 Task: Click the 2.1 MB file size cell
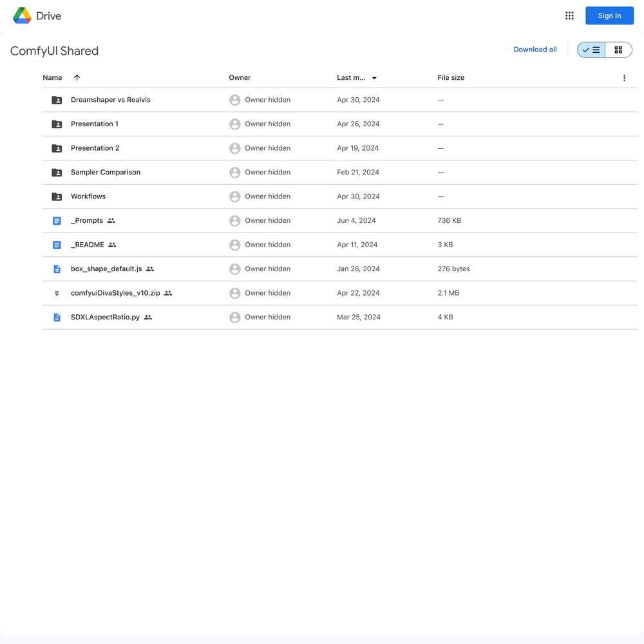point(448,293)
